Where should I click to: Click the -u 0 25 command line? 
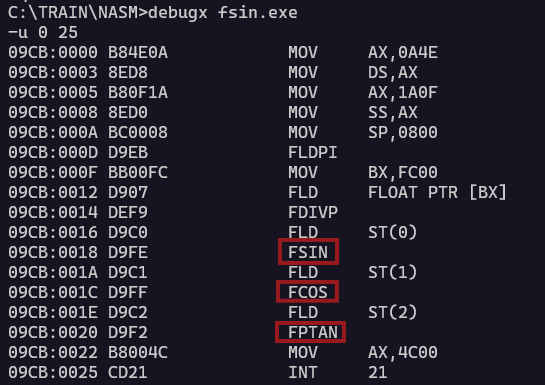coord(43,33)
